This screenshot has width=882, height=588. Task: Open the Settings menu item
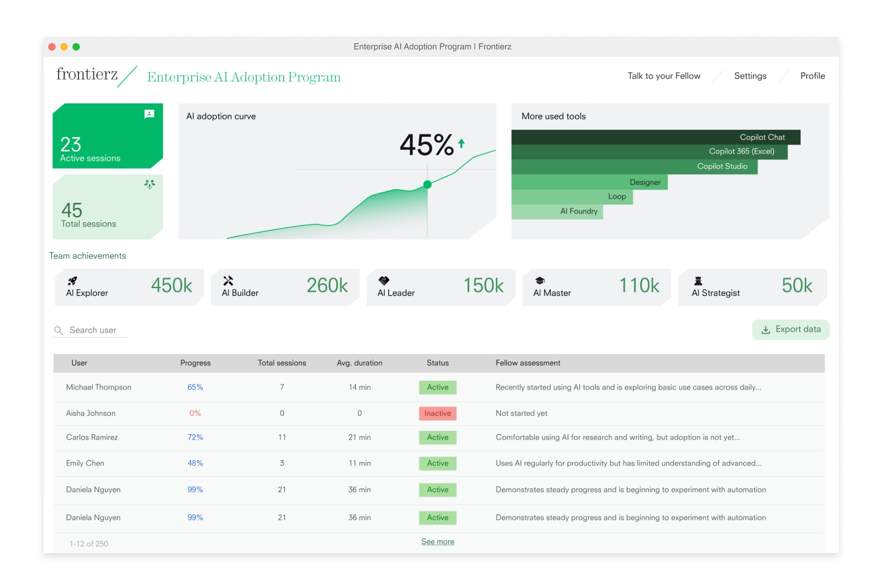(750, 76)
